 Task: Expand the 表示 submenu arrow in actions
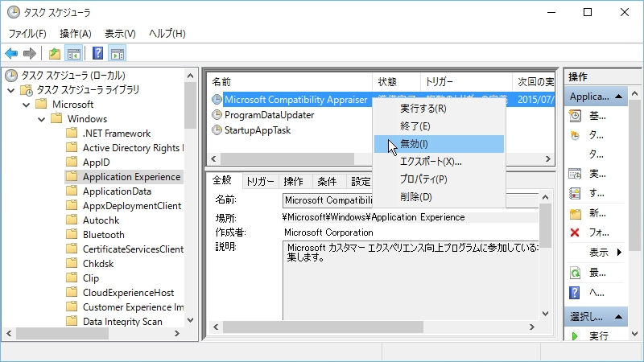click(x=619, y=252)
